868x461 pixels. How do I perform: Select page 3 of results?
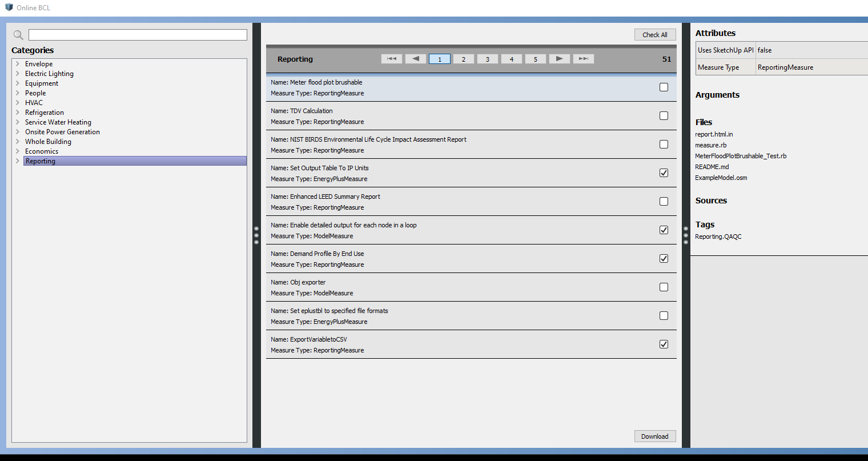point(488,59)
